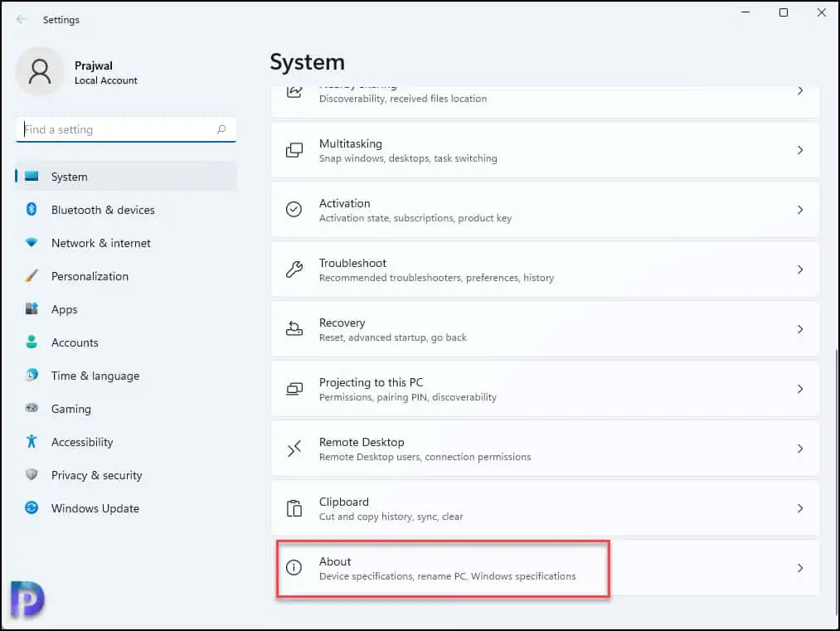840x631 pixels.
Task: Click the back arrow in title bar
Action: (x=22, y=19)
